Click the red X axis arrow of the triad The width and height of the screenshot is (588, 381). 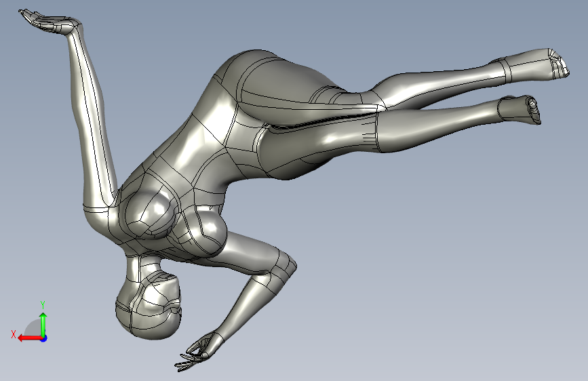click(x=29, y=338)
